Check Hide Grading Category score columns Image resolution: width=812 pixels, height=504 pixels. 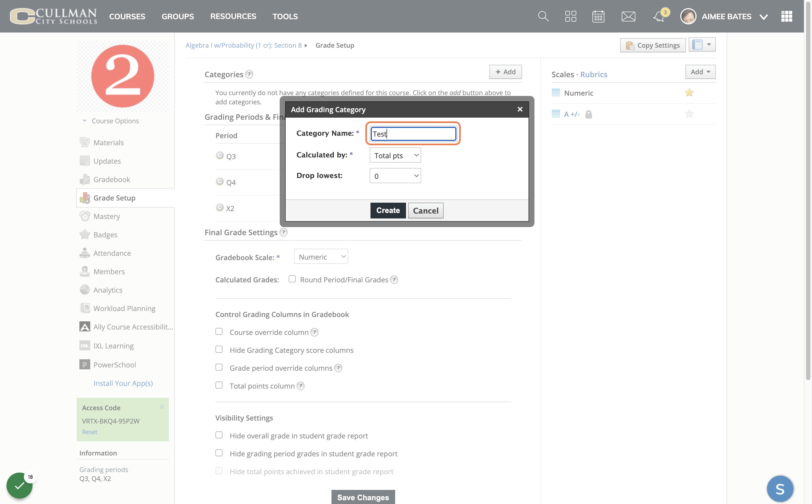pyautogui.click(x=219, y=349)
